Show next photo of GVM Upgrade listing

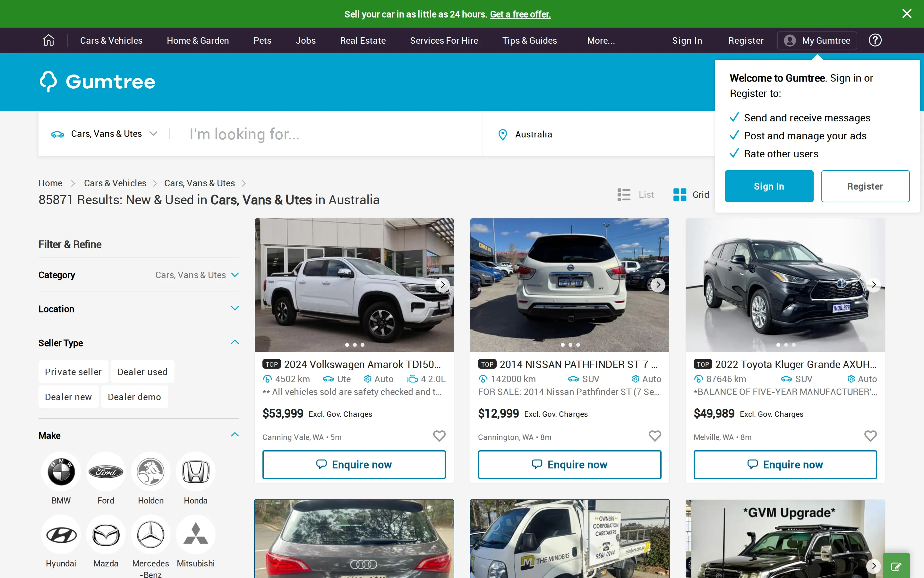click(874, 565)
